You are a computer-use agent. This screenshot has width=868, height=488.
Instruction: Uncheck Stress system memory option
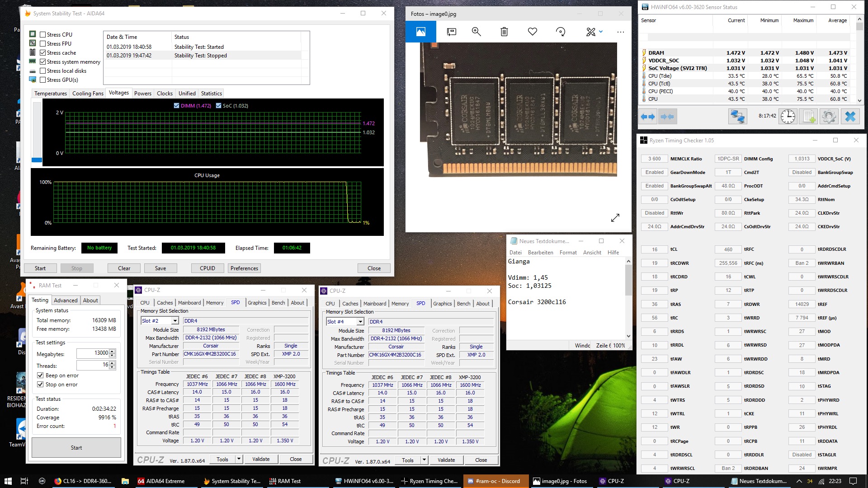click(43, 62)
